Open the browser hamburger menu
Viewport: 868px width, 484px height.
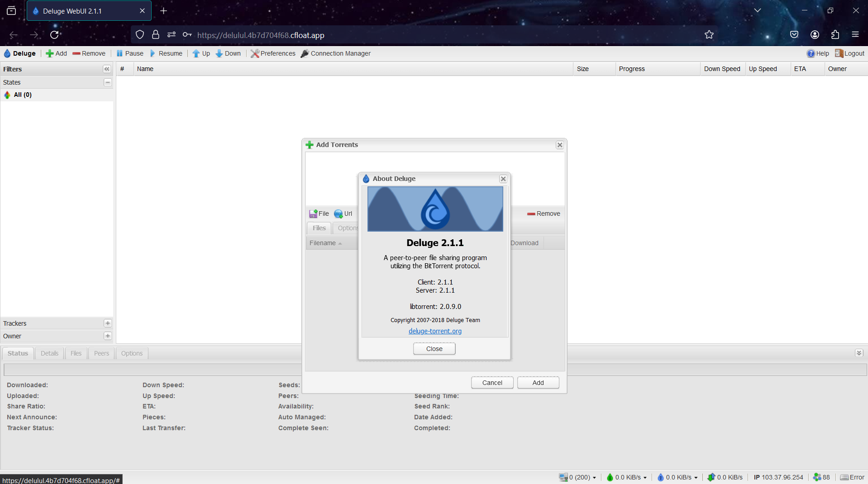[855, 35]
